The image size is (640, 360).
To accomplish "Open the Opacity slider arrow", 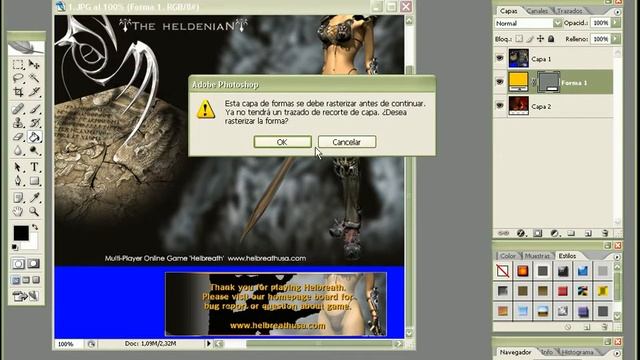I will click(616, 23).
